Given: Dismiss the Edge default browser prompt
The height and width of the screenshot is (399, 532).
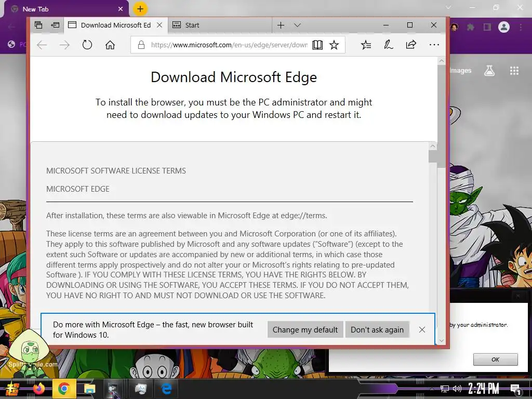Looking at the screenshot, I should (x=422, y=330).
